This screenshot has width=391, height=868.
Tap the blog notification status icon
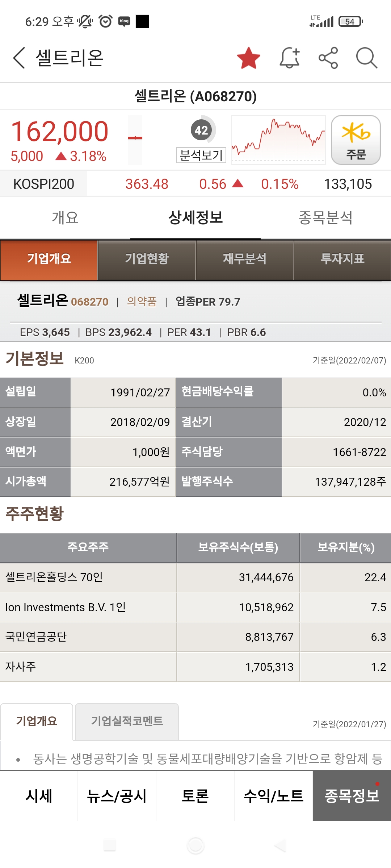click(124, 21)
